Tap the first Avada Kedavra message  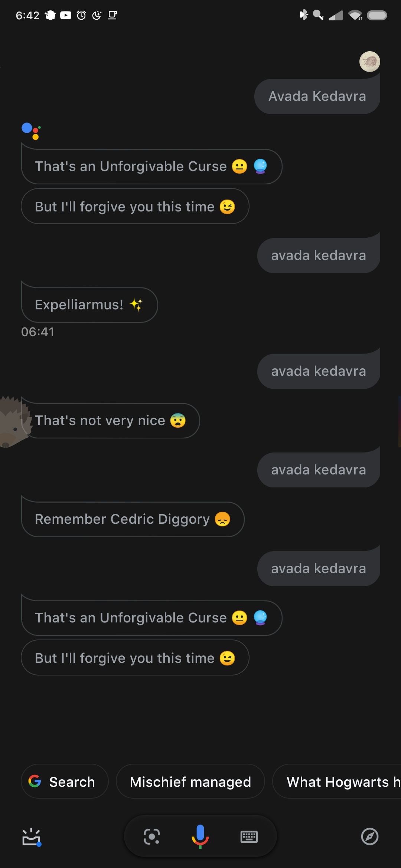[x=317, y=96]
